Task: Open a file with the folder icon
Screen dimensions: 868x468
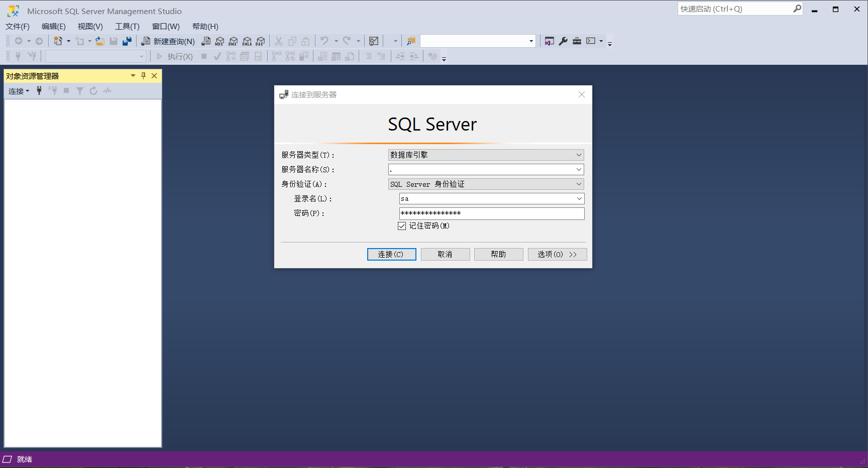Action: point(100,41)
